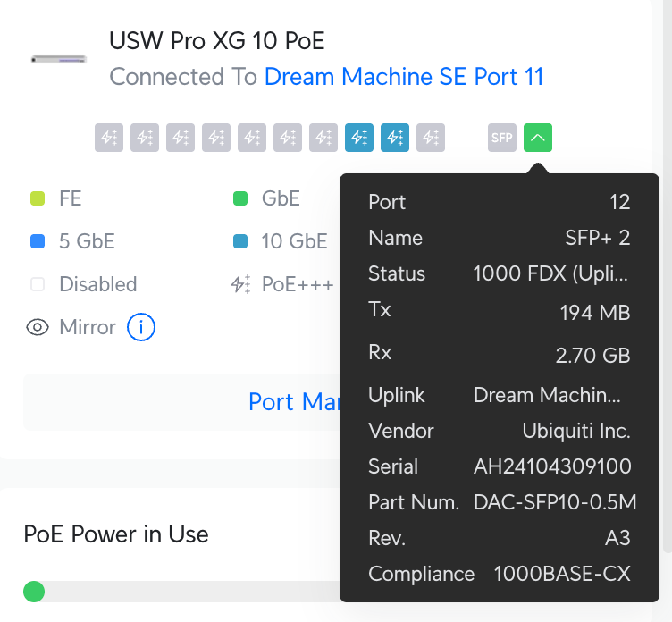Click the Mirror info icon
Screen dimensions: 672x622
click(141, 327)
